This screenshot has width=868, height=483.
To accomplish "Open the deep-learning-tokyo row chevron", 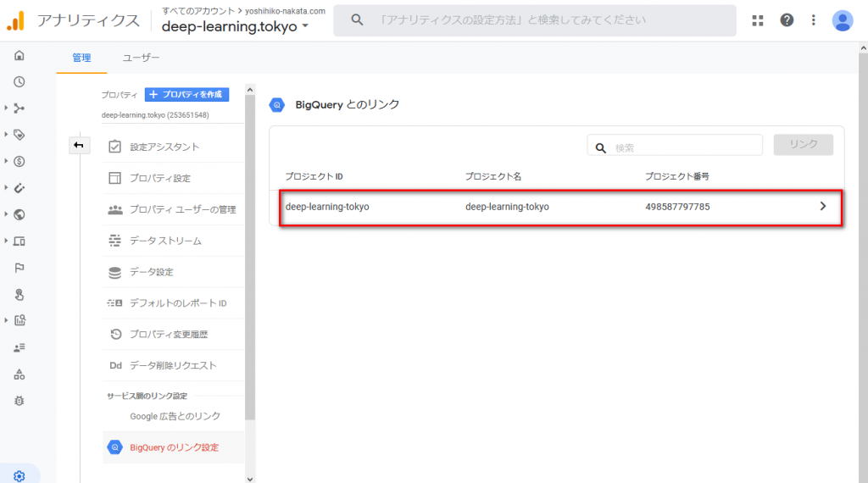I will tap(822, 207).
